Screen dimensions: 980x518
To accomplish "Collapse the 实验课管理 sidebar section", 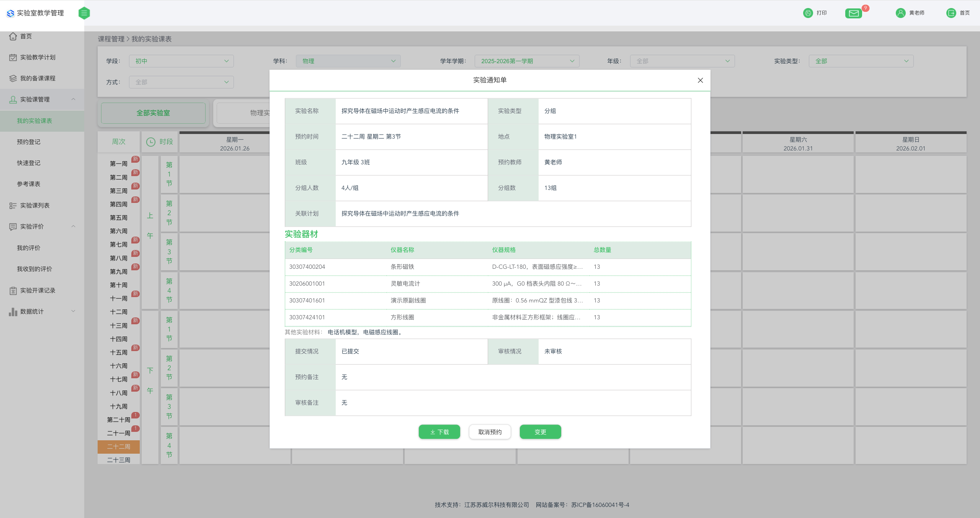I will tap(73, 100).
